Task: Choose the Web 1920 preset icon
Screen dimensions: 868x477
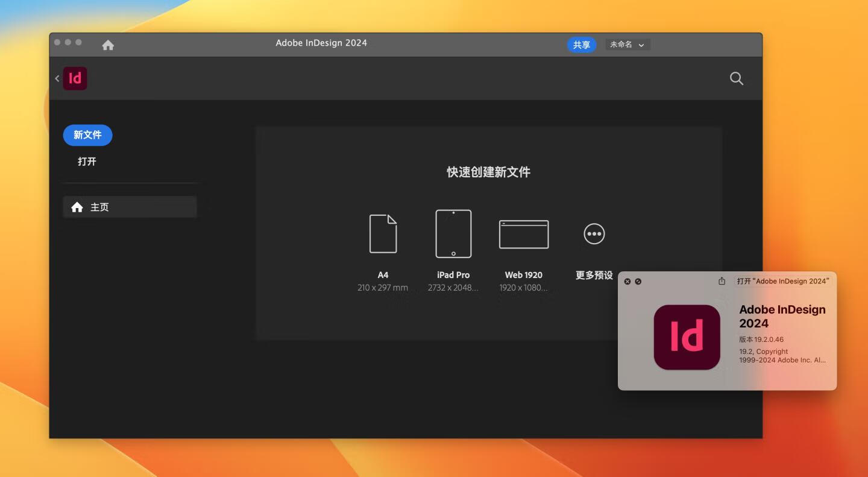Action: click(524, 234)
